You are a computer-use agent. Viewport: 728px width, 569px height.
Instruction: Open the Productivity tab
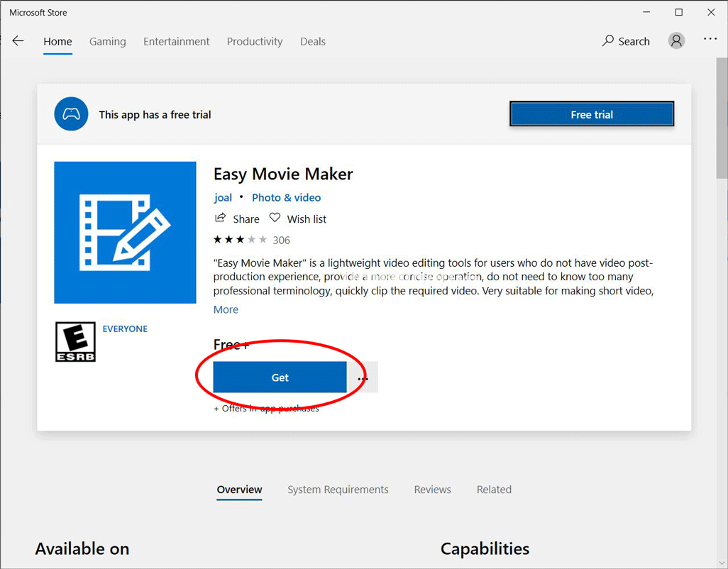click(x=254, y=41)
